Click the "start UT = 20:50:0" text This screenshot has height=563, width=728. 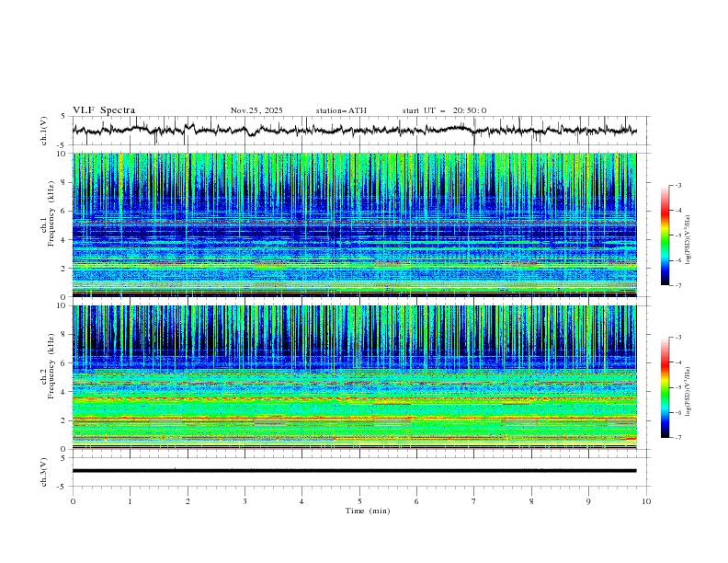tap(444, 110)
